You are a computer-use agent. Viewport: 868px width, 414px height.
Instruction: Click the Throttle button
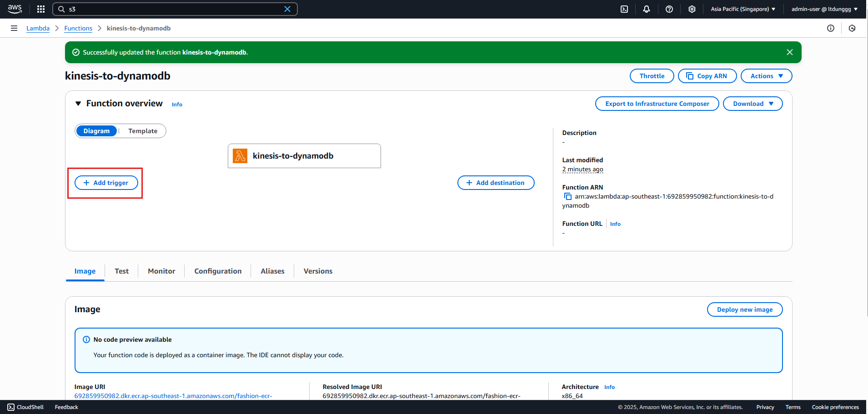click(x=652, y=76)
